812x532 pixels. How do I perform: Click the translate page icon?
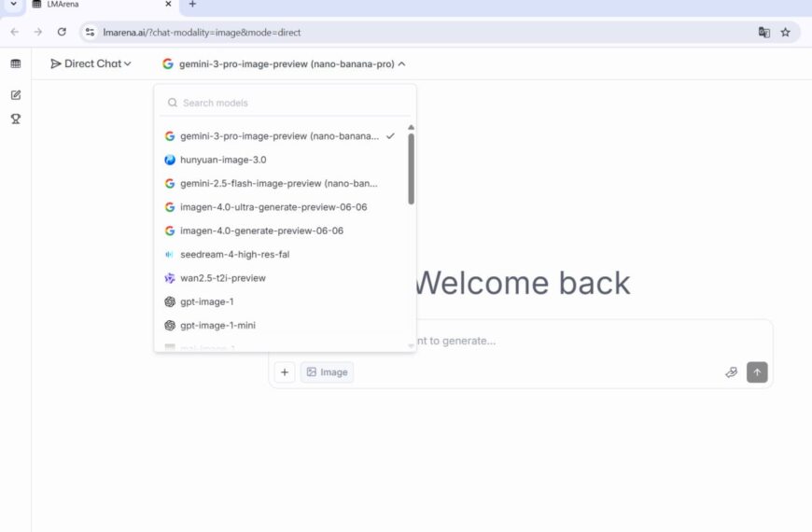coord(763,32)
